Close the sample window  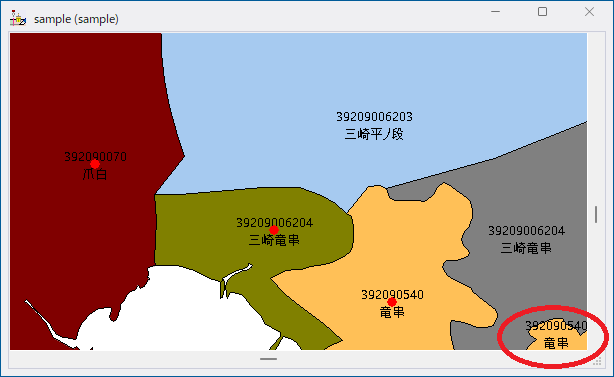pos(589,12)
